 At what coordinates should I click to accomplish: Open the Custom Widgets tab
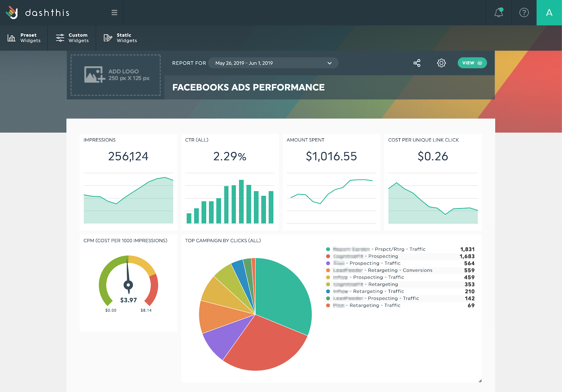pos(72,38)
